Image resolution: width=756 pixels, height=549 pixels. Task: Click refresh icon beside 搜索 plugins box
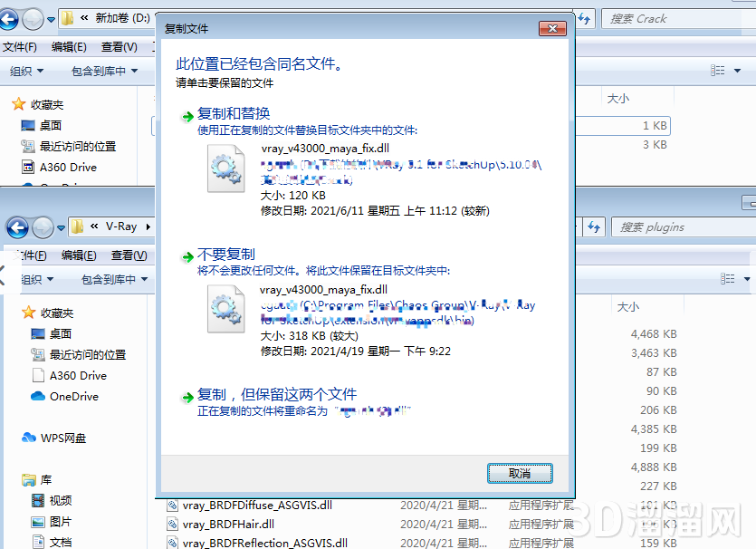(x=593, y=226)
